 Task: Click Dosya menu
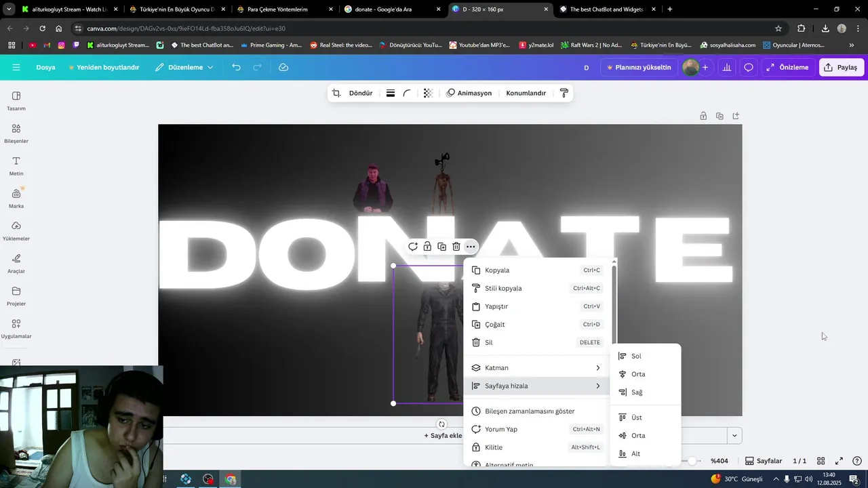pos(45,67)
